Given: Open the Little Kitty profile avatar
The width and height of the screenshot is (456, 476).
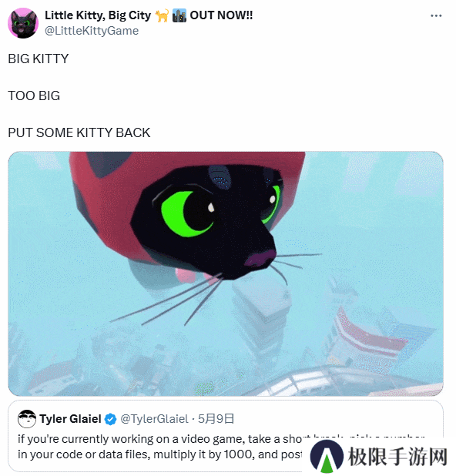Looking at the screenshot, I should coord(23,23).
